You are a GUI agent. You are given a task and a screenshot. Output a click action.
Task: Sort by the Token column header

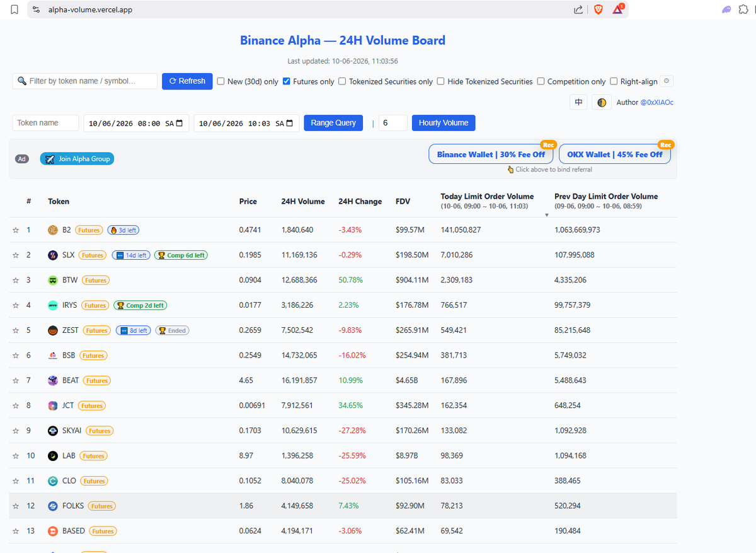click(59, 202)
